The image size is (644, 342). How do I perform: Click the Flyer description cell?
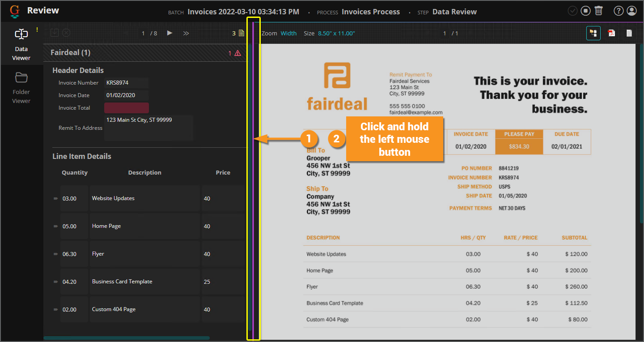coord(145,254)
